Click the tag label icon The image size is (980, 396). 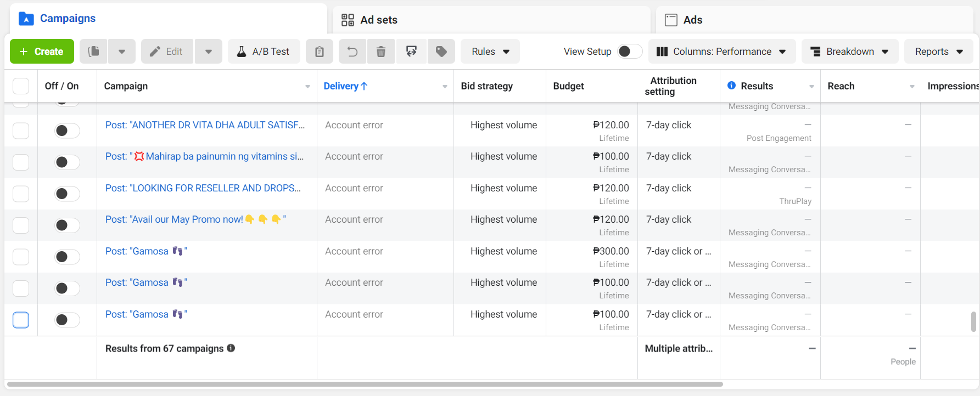tap(441, 52)
